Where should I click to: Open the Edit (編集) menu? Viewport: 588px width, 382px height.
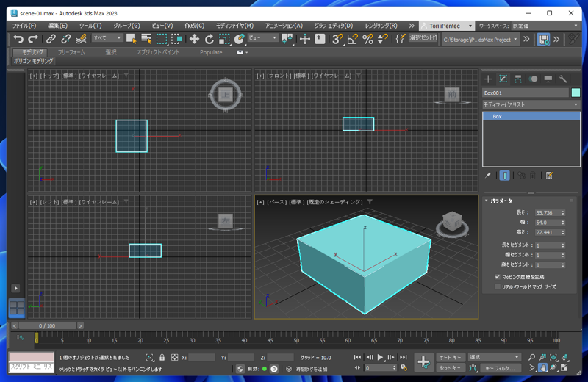click(57, 26)
